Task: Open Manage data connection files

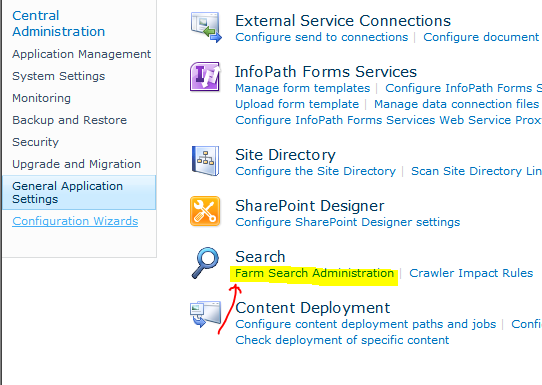Action: point(456,104)
